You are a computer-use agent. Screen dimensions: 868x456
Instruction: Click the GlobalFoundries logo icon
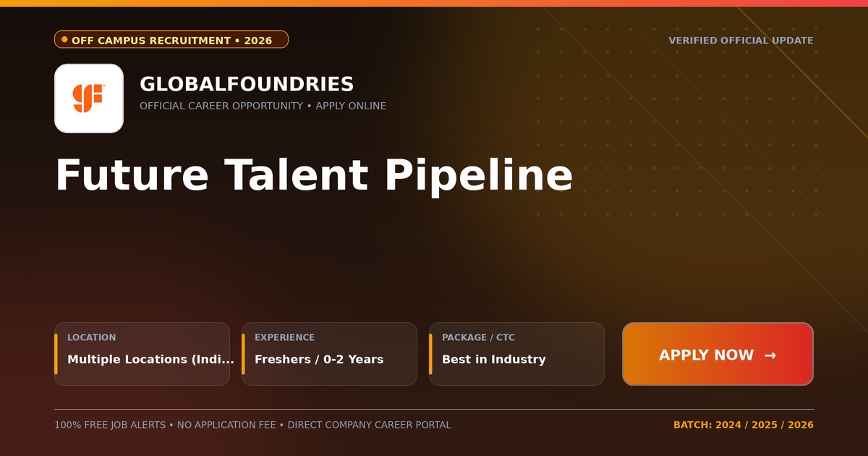pos(89,98)
